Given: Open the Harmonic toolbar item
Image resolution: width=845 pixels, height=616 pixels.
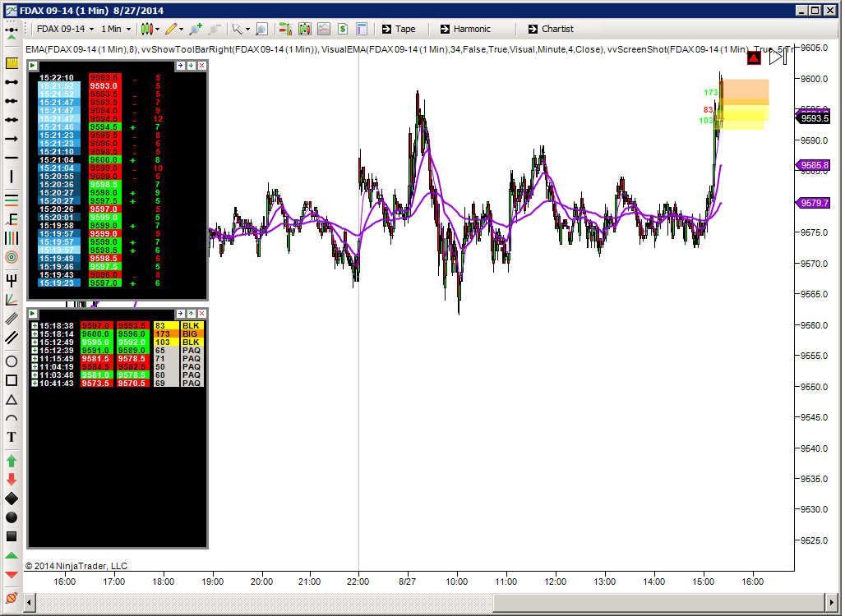Looking at the screenshot, I should point(465,29).
